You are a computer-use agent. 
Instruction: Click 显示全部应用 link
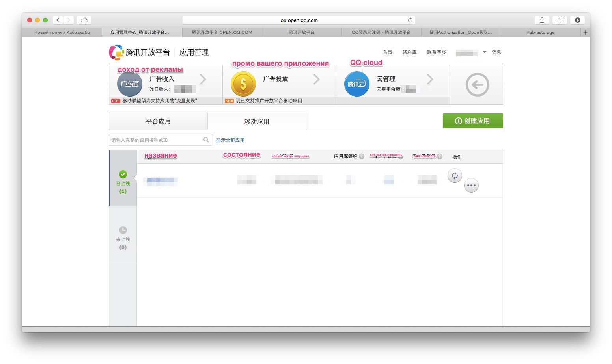[230, 140]
